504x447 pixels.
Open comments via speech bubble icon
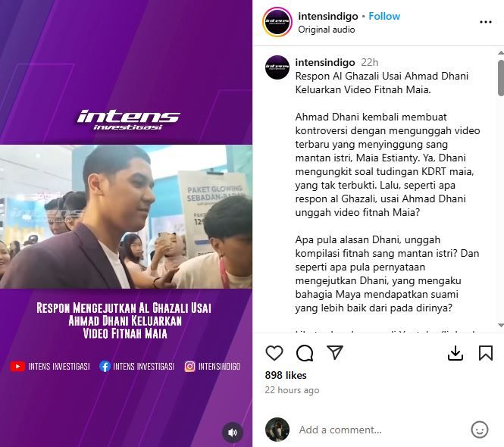(305, 353)
